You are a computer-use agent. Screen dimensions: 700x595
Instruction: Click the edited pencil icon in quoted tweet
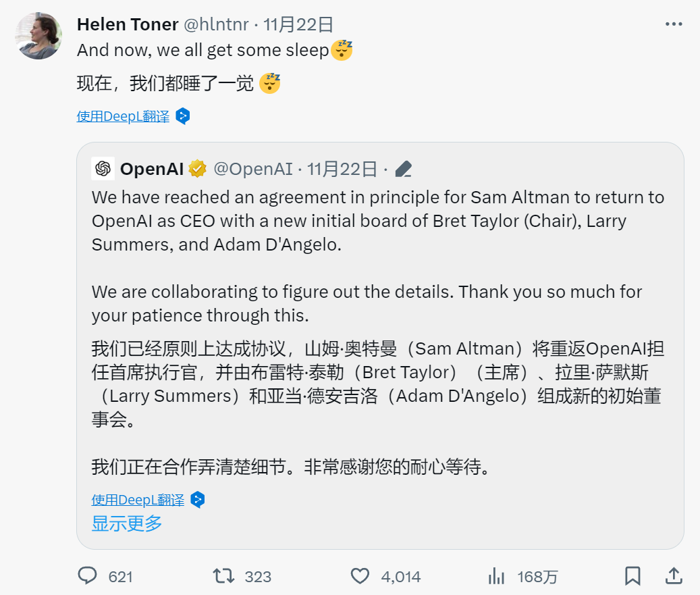pyautogui.click(x=404, y=169)
